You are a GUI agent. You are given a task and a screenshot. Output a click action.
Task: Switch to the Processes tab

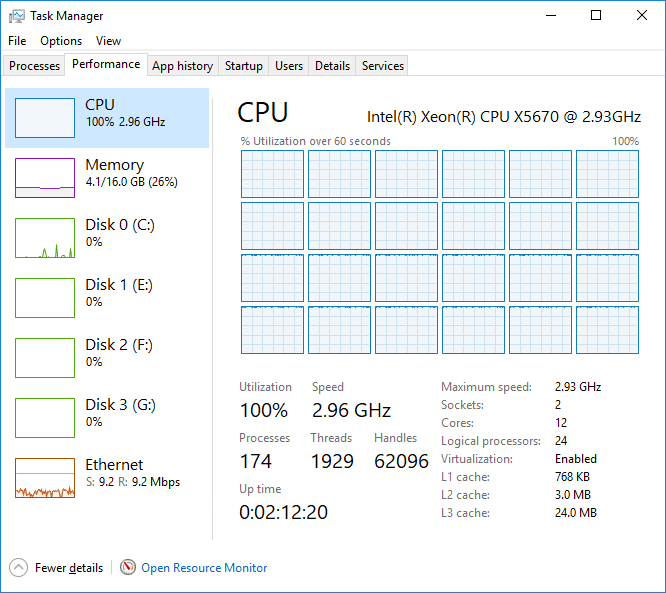(x=35, y=66)
